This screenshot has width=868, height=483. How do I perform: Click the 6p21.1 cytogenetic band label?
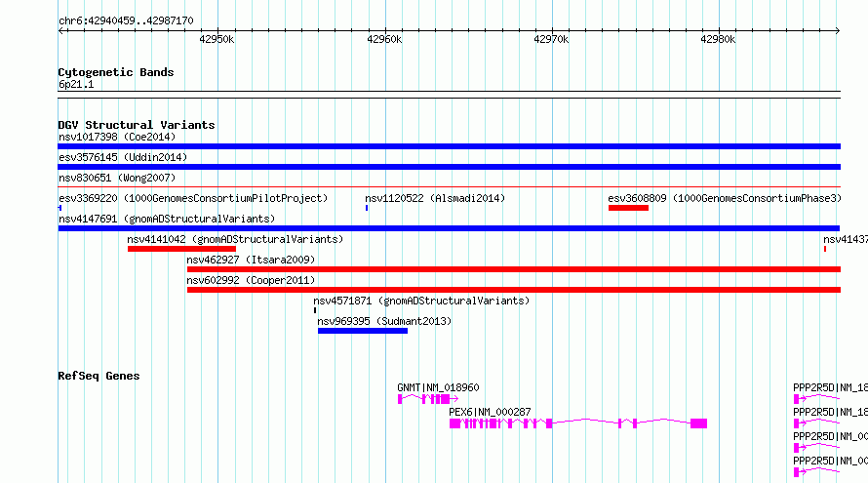(76, 84)
